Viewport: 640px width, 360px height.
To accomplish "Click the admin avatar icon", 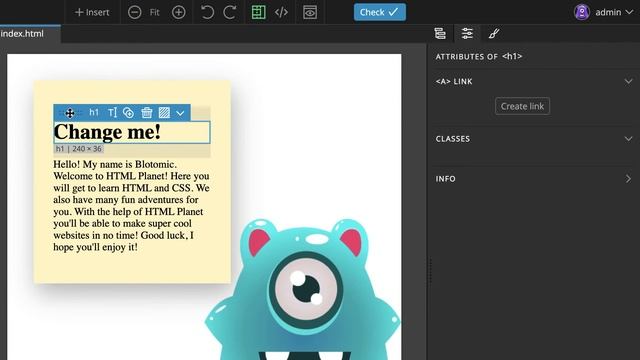I will click(582, 12).
